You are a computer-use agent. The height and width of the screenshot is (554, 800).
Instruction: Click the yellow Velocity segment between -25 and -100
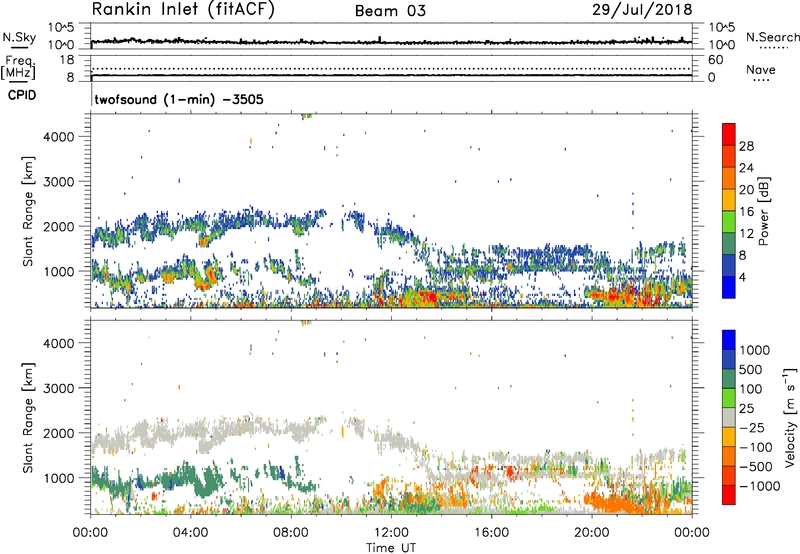(x=729, y=437)
